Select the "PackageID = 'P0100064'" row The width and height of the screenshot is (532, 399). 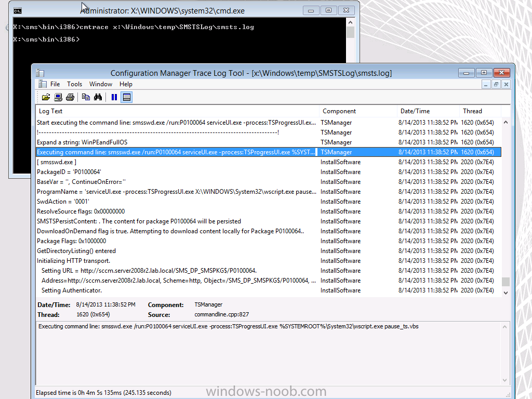pos(269,171)
